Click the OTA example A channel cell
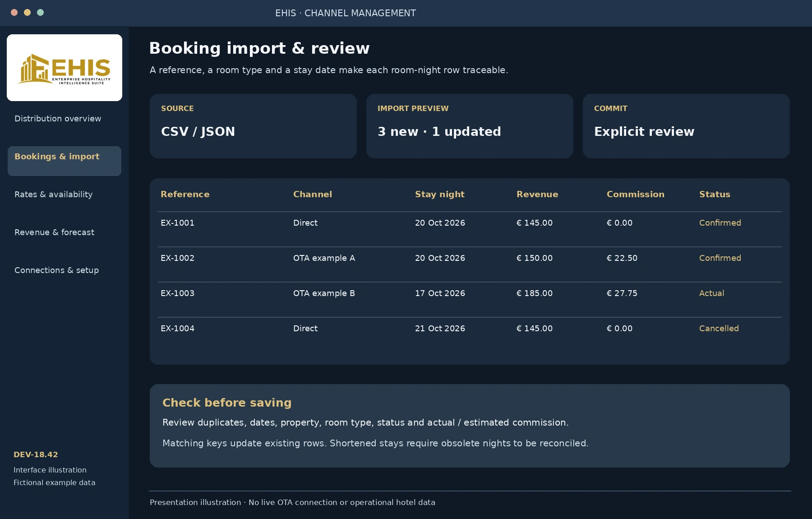Image resolution: width=812 pixels, height=519 pixels. pyautogui.click(x=324, y=258)
